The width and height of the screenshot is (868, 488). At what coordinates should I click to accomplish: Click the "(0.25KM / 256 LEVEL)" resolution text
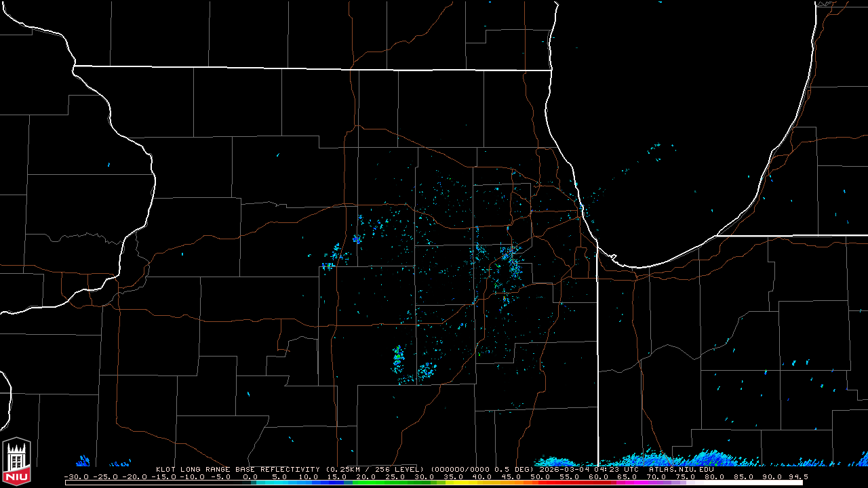coord(375,469)
